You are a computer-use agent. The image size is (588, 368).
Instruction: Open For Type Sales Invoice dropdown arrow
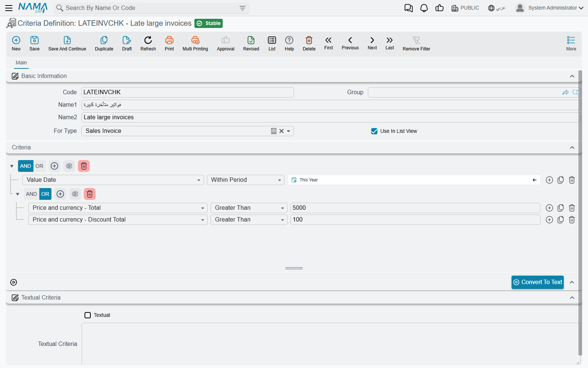point(288,131)
